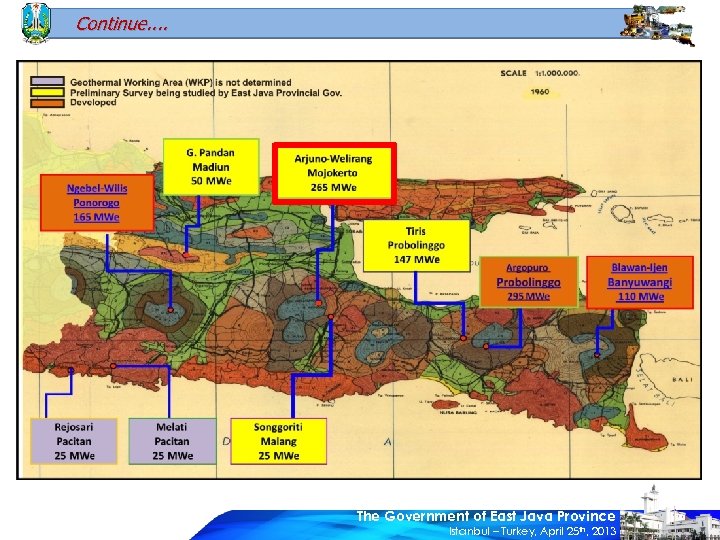Click the red map marker for Arjuno-Welirang

point(318,303)
